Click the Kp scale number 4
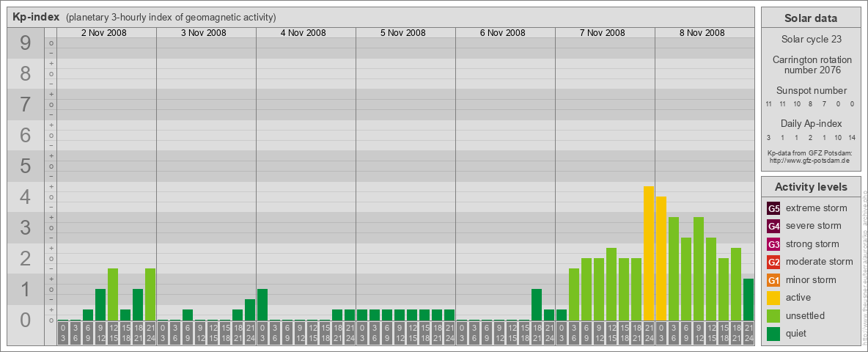 26,197
